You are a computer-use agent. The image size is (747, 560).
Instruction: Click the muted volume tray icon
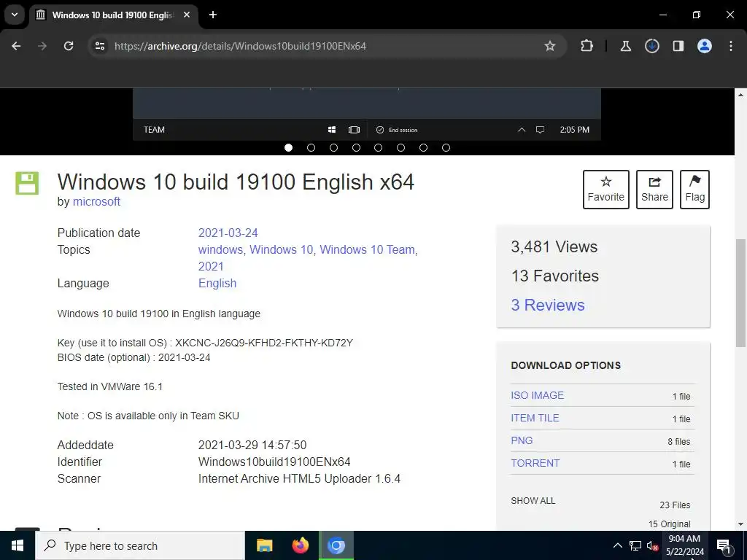click(652, 545)
